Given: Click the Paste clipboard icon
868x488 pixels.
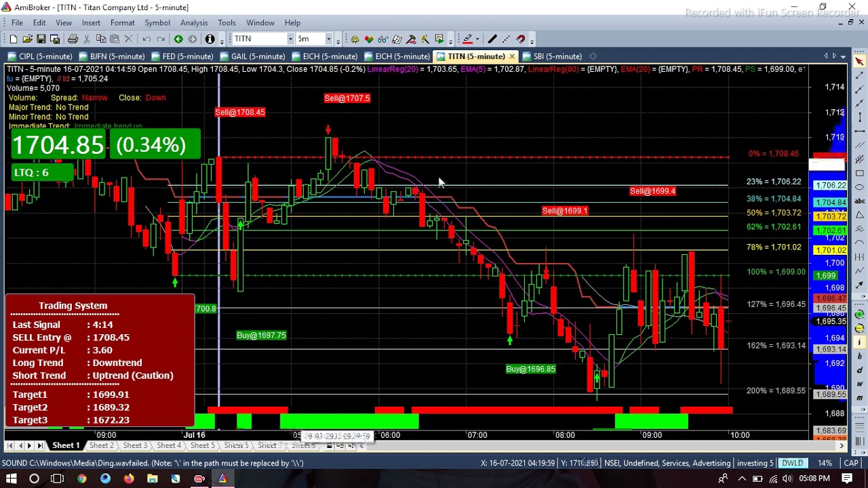Looking at the screenshot, I should (x=115, y=39).
